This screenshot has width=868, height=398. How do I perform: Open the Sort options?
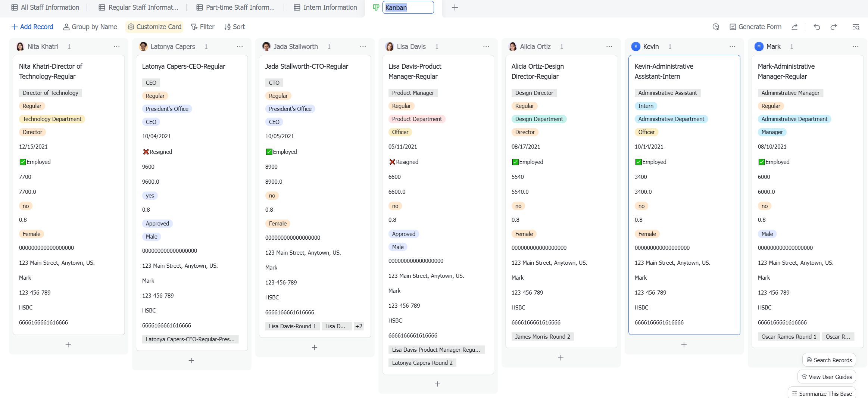235,27
